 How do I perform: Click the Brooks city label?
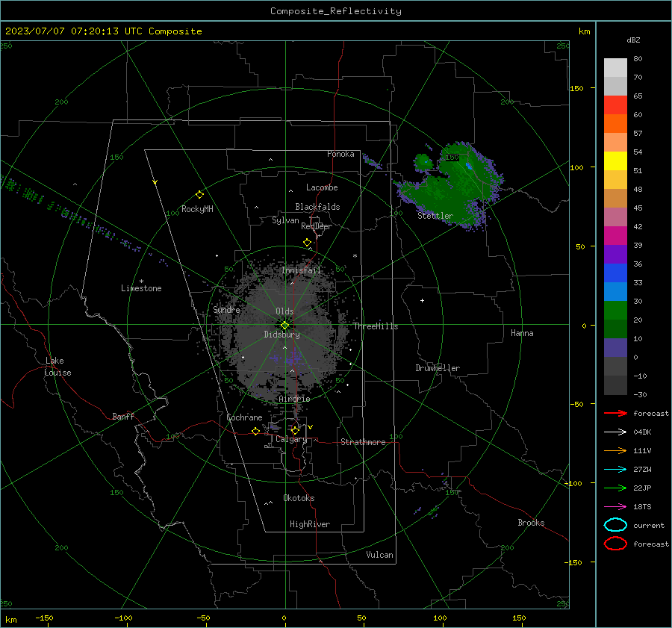point(531,523)
